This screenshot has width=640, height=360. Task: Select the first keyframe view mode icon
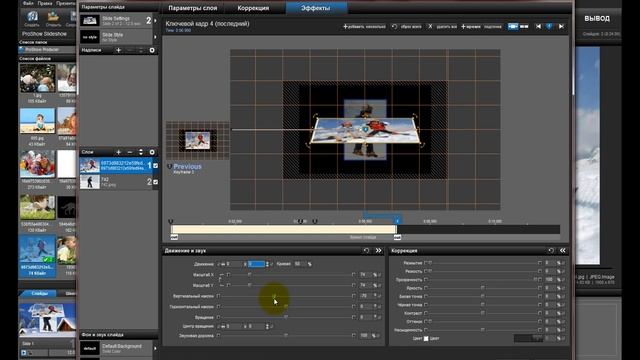(x=513, y=26)
